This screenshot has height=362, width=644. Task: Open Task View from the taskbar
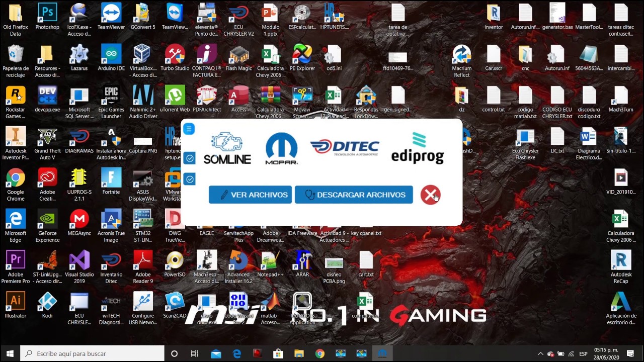(x=195, y=353)
